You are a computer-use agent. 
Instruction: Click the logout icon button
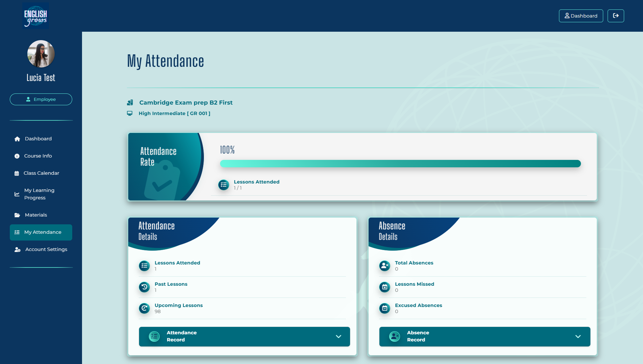[x=616, y=16]
